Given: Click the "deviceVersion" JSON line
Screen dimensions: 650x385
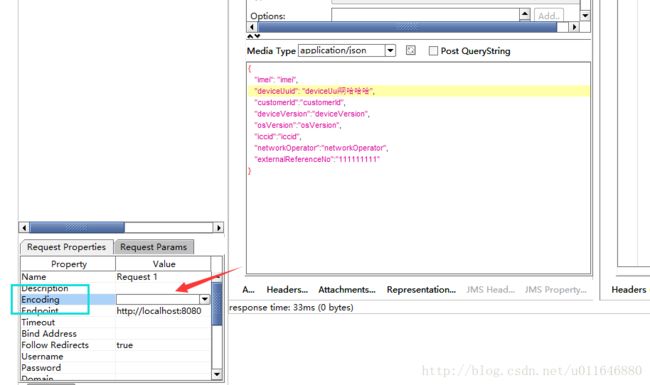Looking at the screenshot, I should point(312,114).
